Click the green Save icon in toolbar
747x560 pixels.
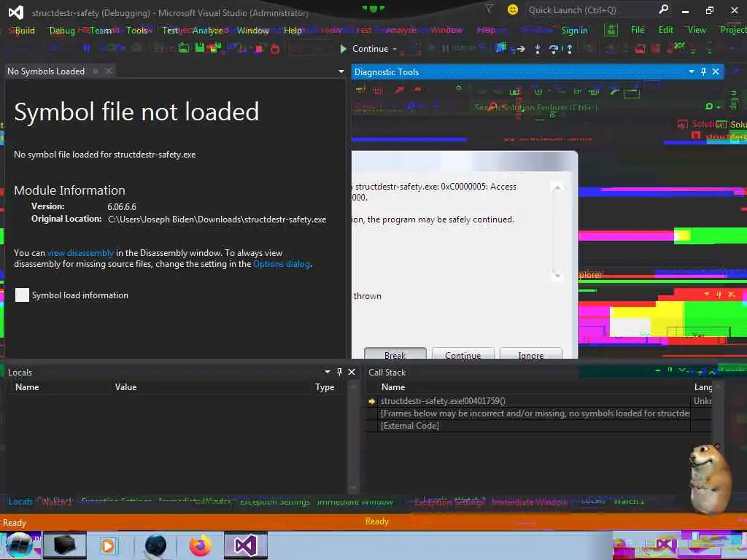pos(200,47)
